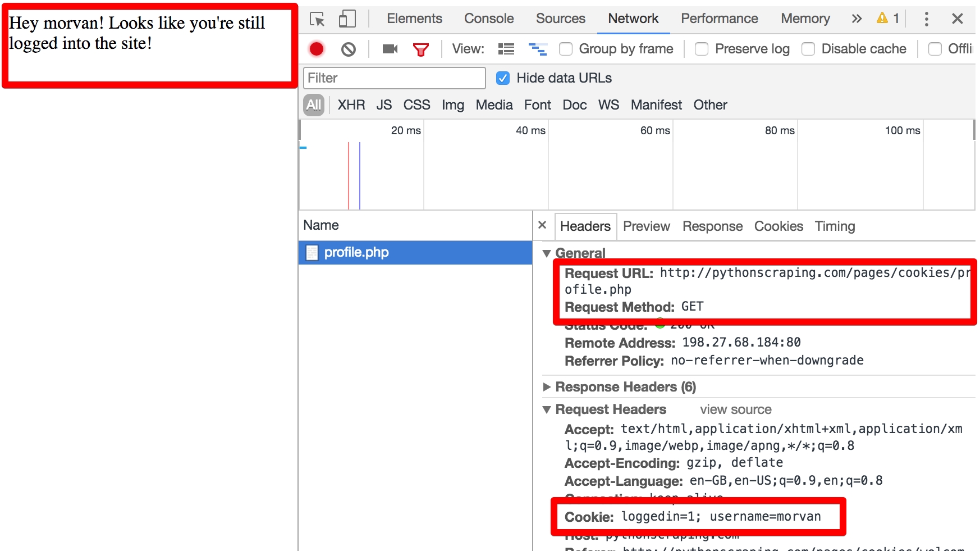Click into the Filter text field
The height and width of the screenshot is (551, 980).
394,78
